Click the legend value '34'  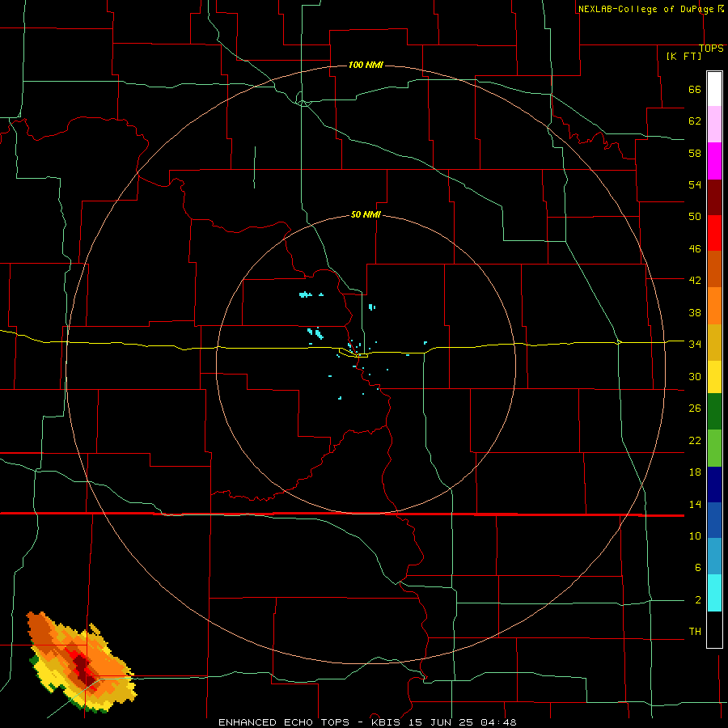click(695, 344)
